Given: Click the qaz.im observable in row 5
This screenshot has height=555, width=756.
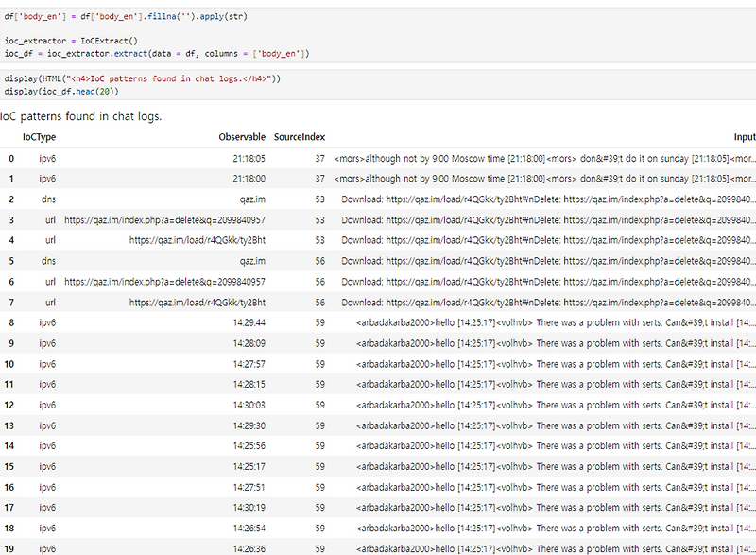Looking at the screenshot, I should (252, 261).
